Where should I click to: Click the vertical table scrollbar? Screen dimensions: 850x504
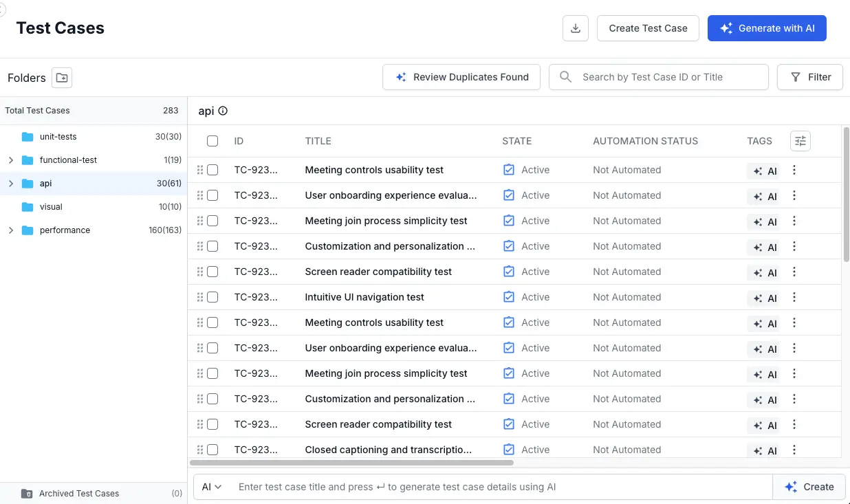pyautogui.click(x=846, y=195)
